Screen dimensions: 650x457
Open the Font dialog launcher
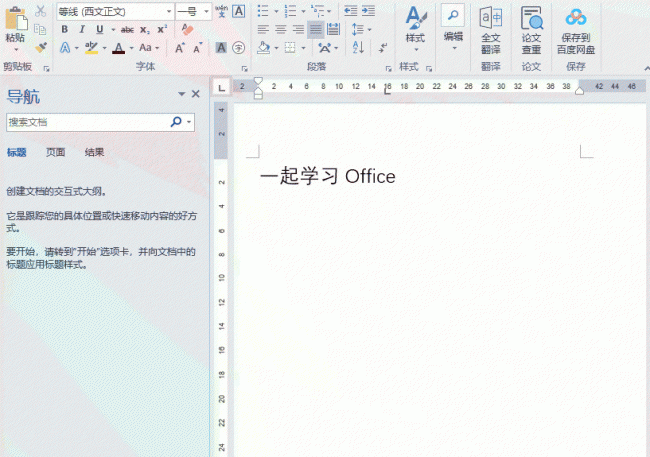[x=245, y=68]
